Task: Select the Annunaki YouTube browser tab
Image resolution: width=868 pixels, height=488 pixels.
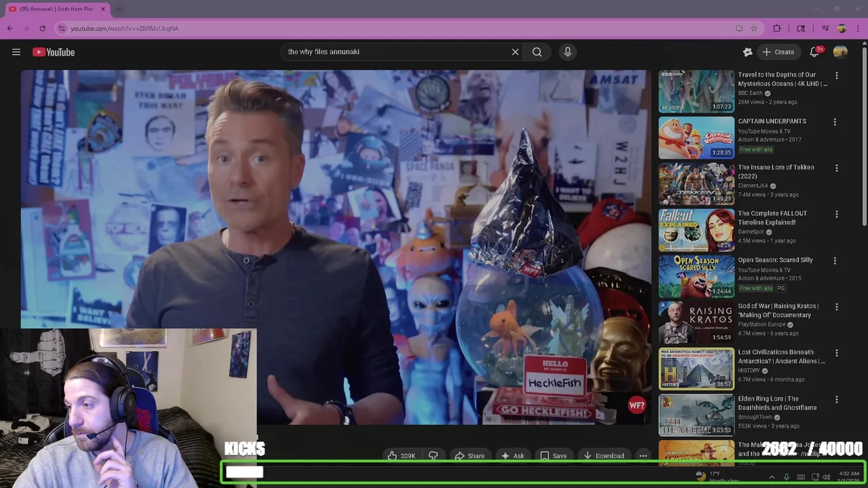Action: [58, 9]
